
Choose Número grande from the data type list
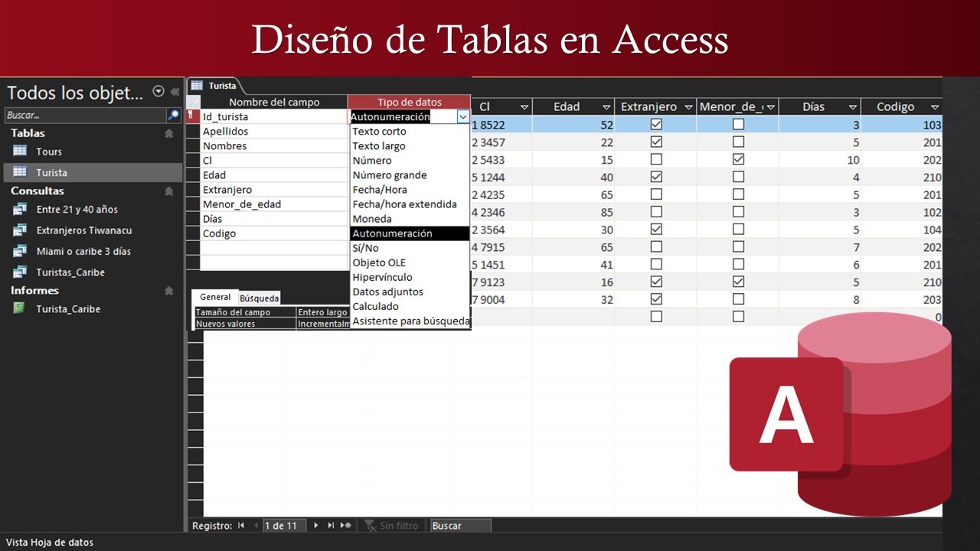click(410, 174)
